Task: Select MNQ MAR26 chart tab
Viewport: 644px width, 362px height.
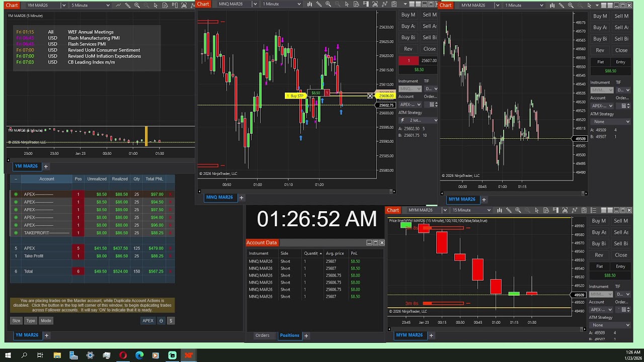Action: pyautogui.click(x=219, y=197)
